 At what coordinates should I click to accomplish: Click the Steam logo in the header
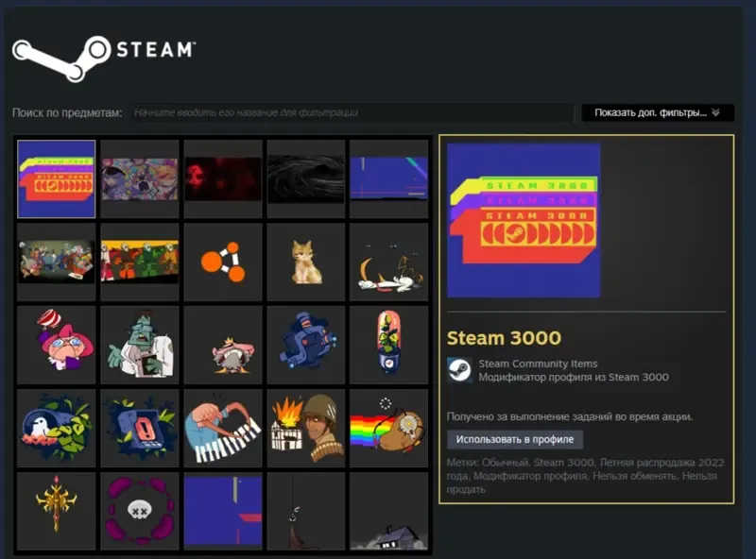point(104,58)
